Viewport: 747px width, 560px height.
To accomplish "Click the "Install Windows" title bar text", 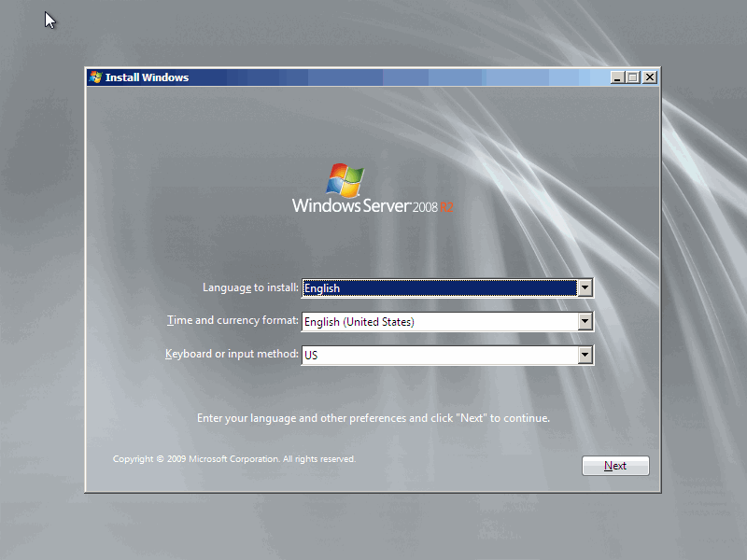I will 147,77.
